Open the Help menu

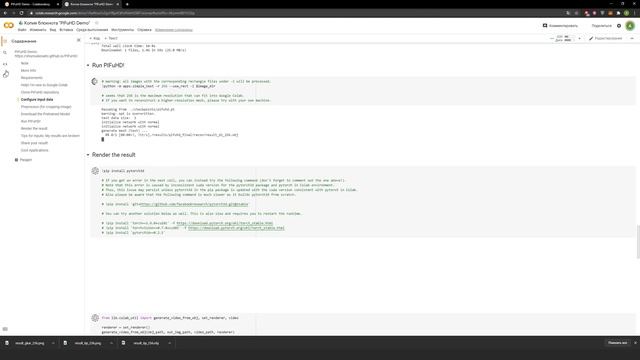(144, 30)
